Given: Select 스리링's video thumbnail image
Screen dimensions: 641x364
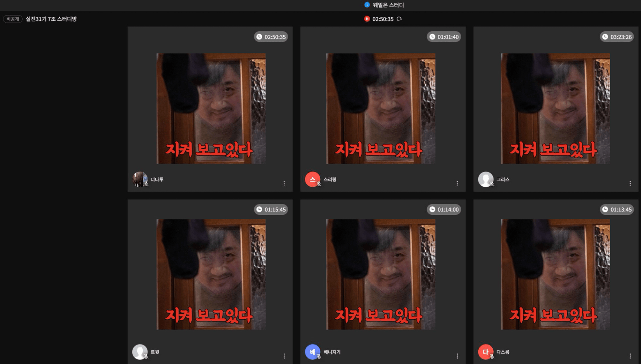Looking at the screenshot, I should coord(381,109).
